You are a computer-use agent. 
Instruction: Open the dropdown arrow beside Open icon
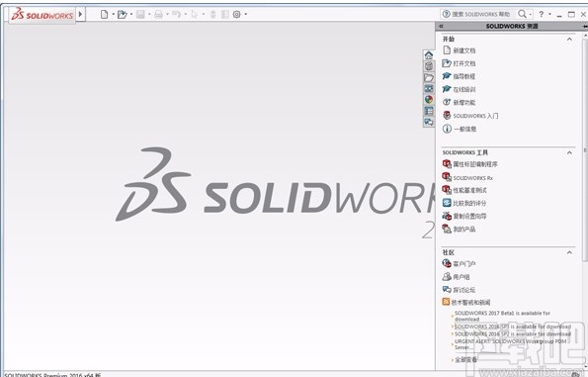pyautogui.click(x=131, y=14)
